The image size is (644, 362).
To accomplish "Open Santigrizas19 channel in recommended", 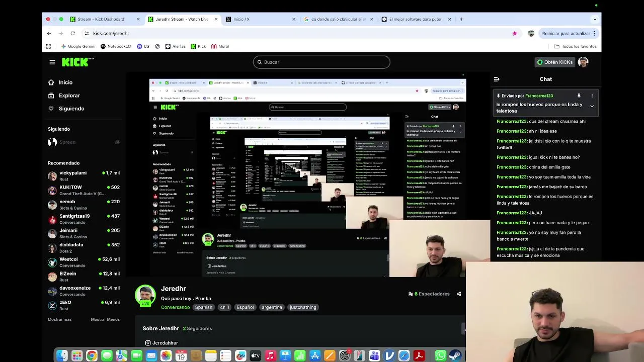I will 84,219.
